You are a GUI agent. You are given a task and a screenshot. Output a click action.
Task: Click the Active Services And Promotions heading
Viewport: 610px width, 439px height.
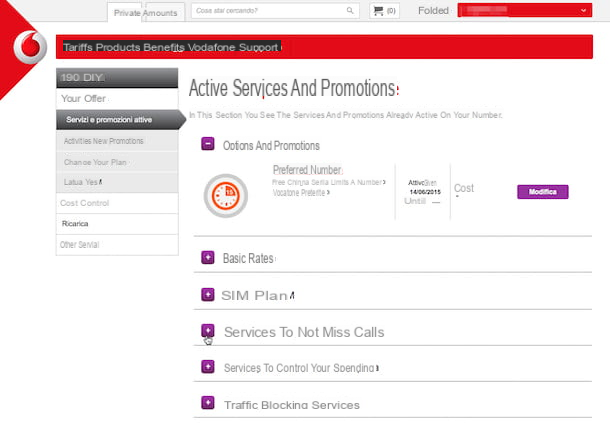(292, 88)
